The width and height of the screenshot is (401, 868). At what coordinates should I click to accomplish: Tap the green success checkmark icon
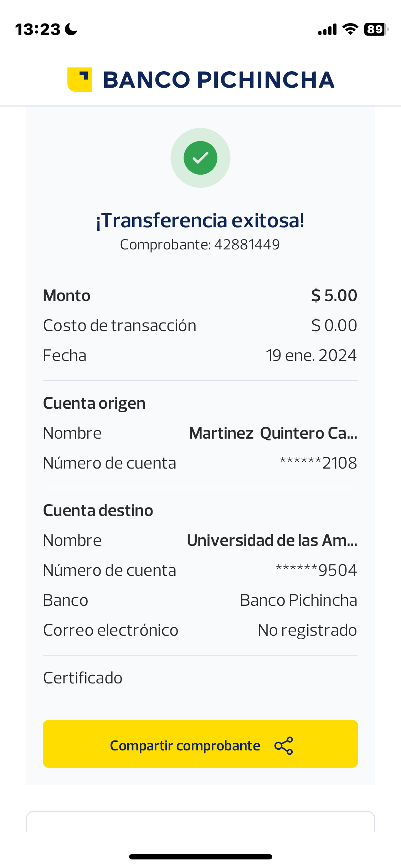click(x=200, y=158)
